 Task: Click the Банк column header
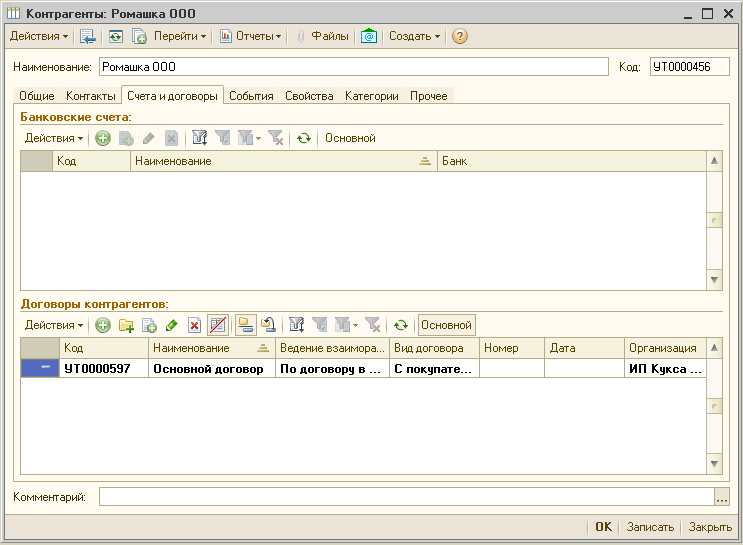click(x=571, y=161)
